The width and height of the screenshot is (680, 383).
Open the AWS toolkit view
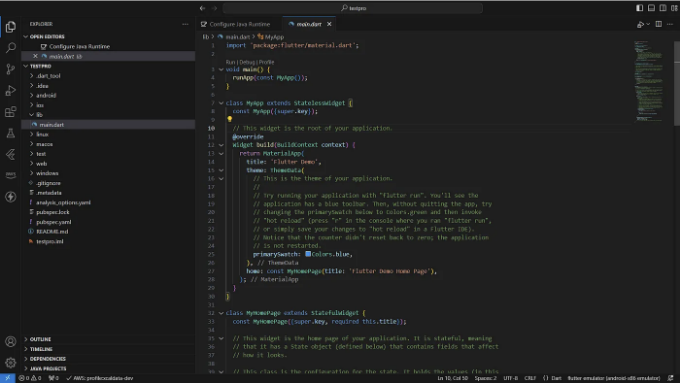tap(10, 175)
